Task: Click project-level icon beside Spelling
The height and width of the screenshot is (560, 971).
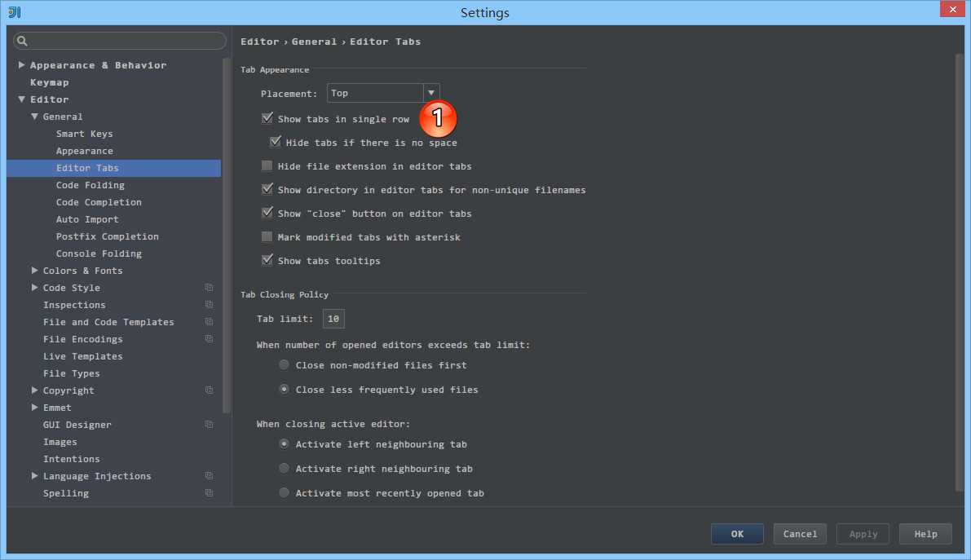Action: [210, 493]
